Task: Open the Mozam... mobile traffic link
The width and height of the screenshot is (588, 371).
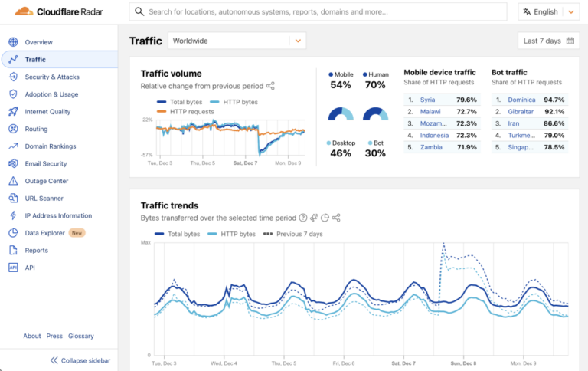Action: coord(433,123)
